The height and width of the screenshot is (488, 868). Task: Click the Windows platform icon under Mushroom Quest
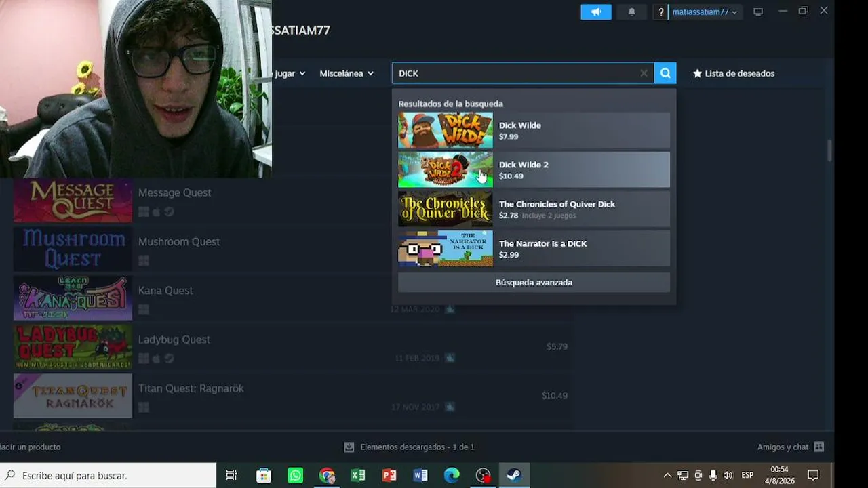click(144, 261)
